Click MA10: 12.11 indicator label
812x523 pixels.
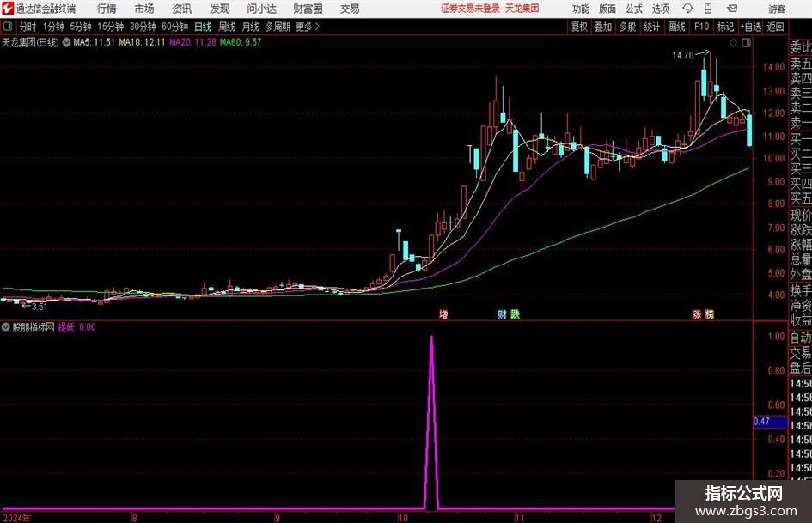(142, 42)
